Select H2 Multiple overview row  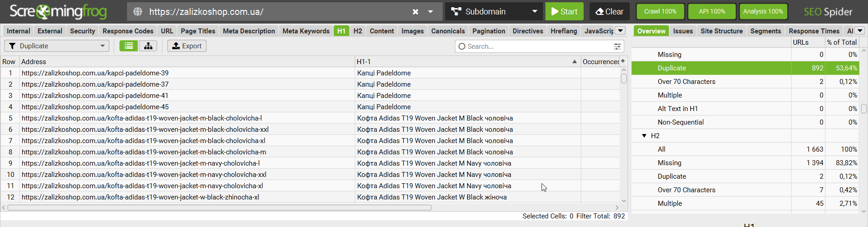tap(745, 204)
